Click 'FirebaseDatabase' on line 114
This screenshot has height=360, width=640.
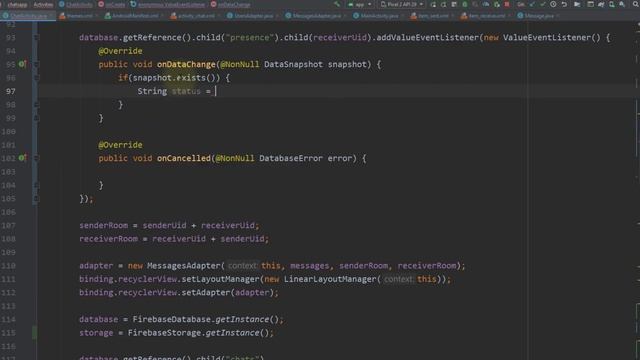click(171, 319)
